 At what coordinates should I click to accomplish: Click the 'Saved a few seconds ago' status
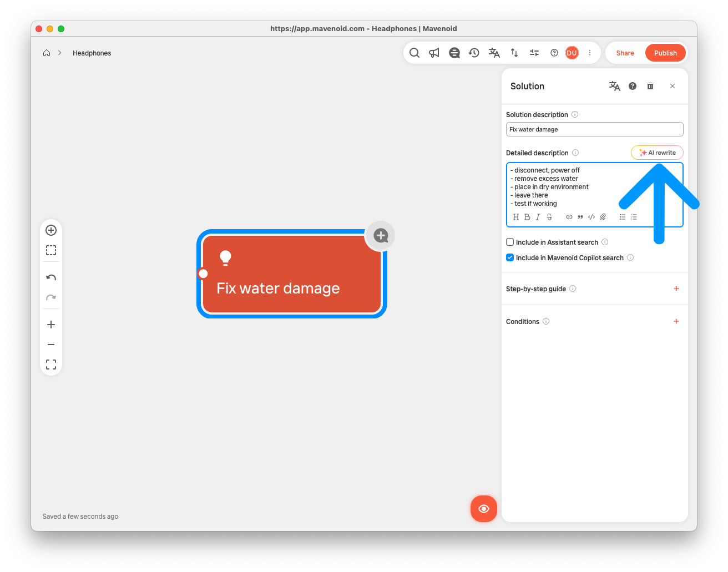pos(80,517)
